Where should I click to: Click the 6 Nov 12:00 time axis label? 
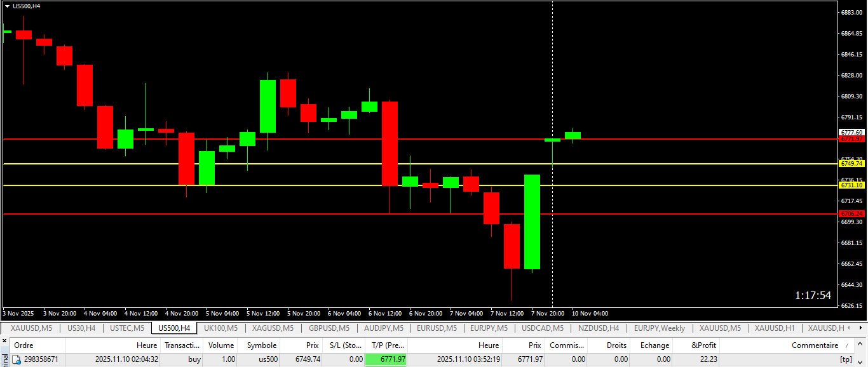386,314
